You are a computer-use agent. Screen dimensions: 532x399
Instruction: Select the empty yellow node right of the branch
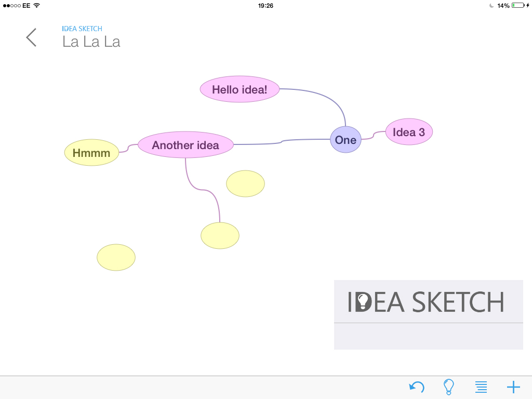point(245,183)
